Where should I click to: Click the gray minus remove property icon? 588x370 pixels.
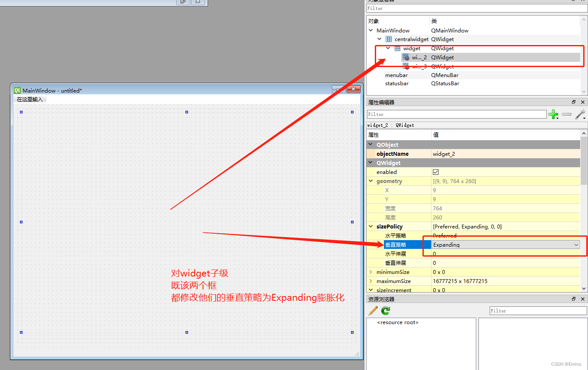coord(566,115)
